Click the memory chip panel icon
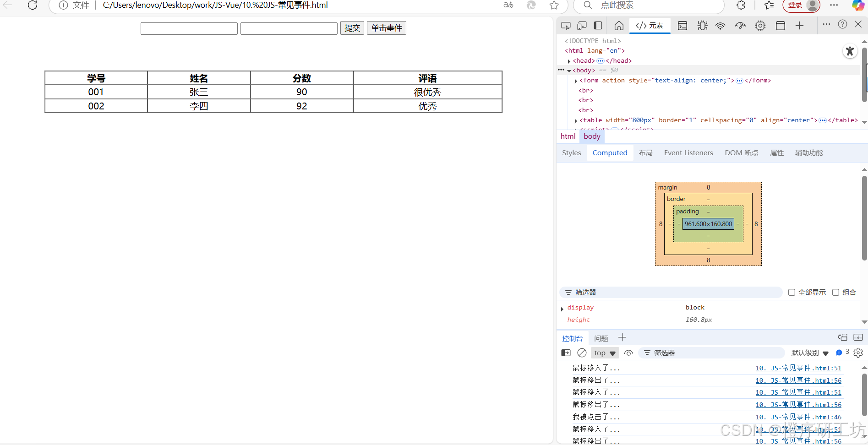The image size is (868, 445). pos(760,26)
